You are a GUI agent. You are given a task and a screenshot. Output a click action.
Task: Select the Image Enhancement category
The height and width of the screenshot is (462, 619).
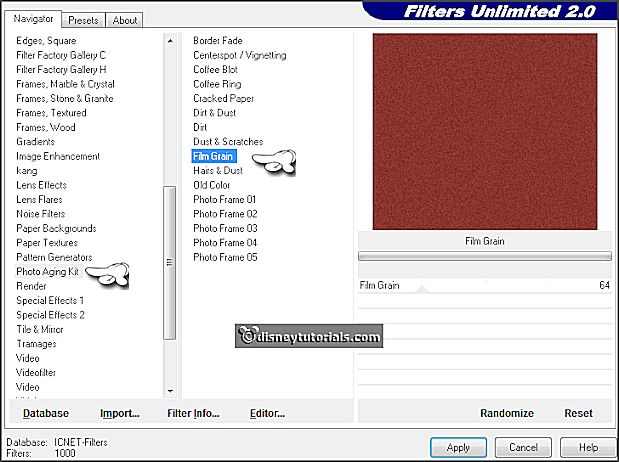click(x=58, y=156)
